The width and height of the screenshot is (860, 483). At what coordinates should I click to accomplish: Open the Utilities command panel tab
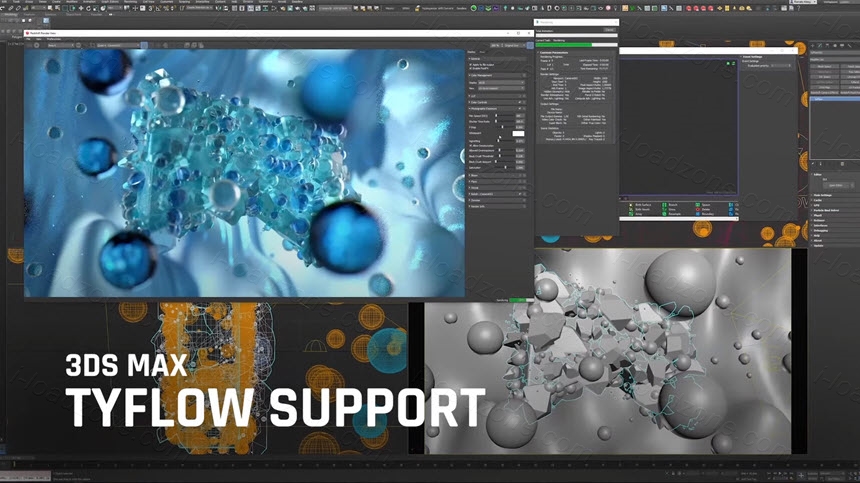point(849,46)
